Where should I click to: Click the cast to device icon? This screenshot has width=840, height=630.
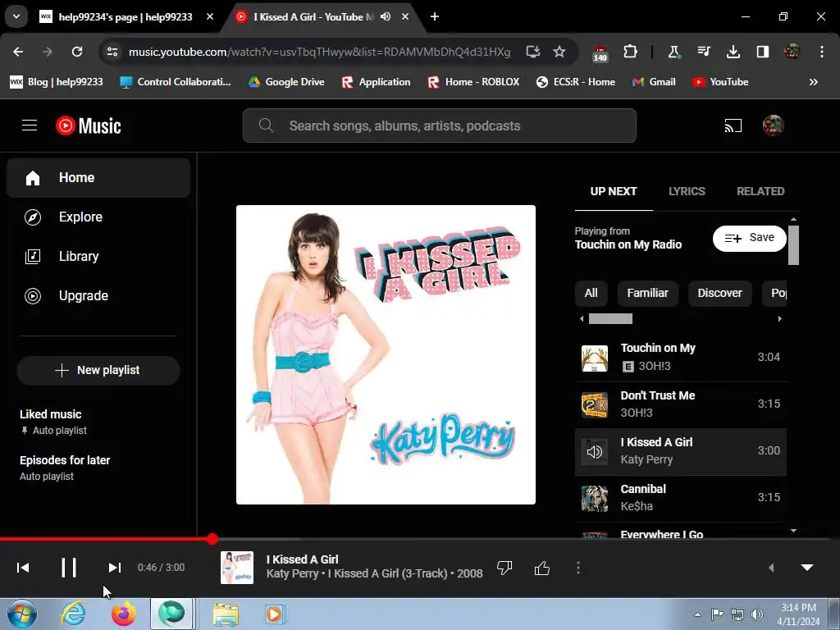tap(733, 126)
